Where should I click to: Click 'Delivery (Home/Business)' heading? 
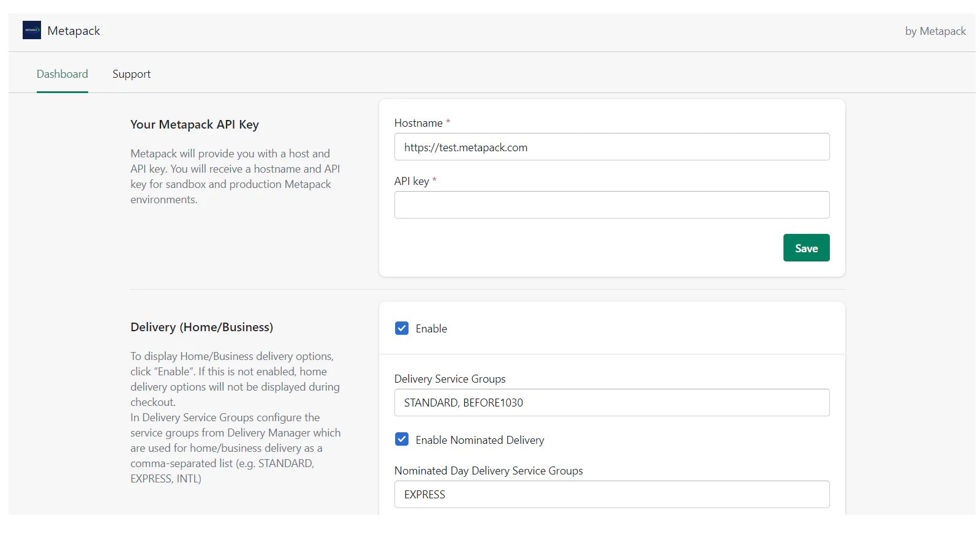tap(202, 327)
